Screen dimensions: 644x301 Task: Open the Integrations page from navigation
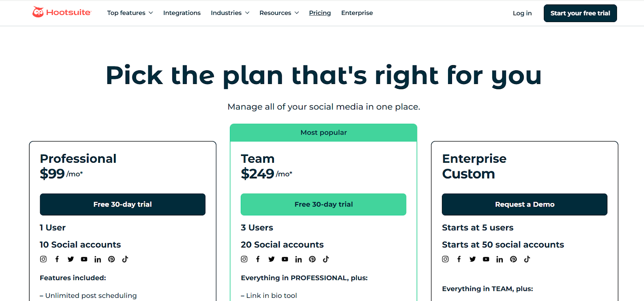click(182, 12)
